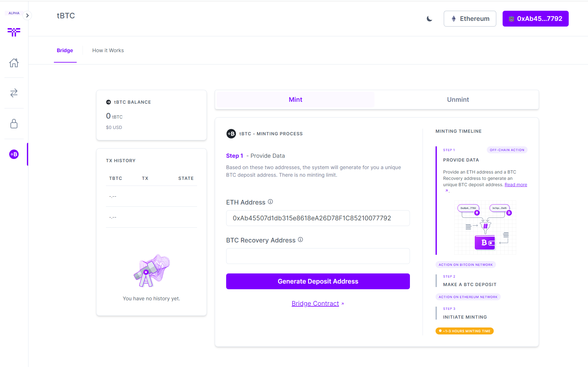588x367 pixels.
Task: Toggle dark mode with the moon icon
Action: click(429, 19)
